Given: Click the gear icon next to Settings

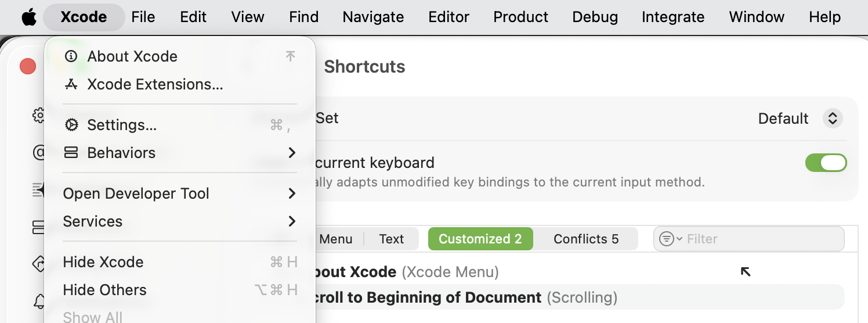Looking at the screenshot, I should click(71, 125).
